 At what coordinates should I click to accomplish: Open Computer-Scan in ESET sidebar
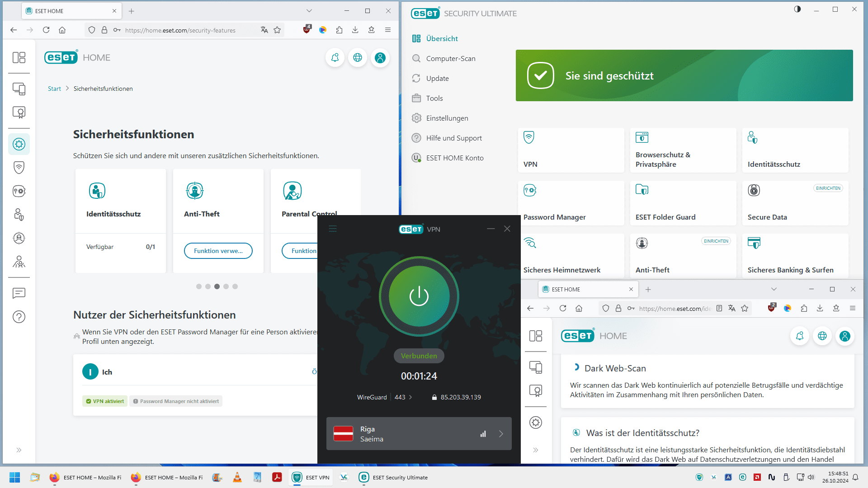click(x=450, y=58)
